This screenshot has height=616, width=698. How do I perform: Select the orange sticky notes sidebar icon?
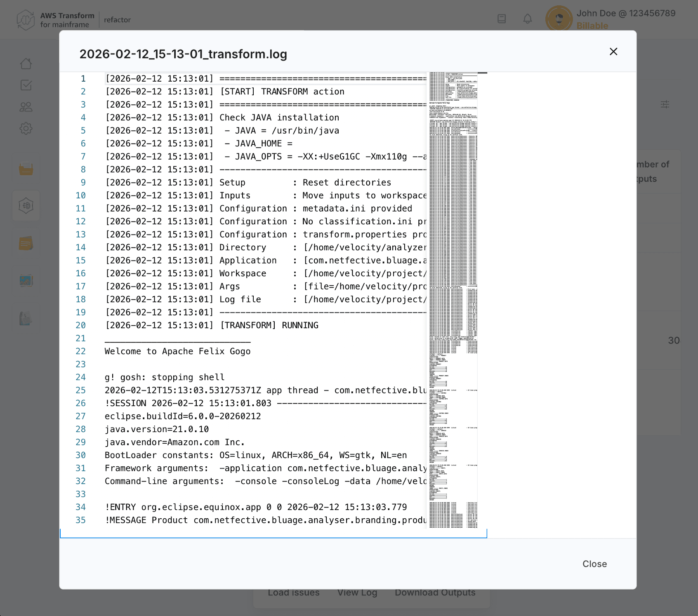26,243
